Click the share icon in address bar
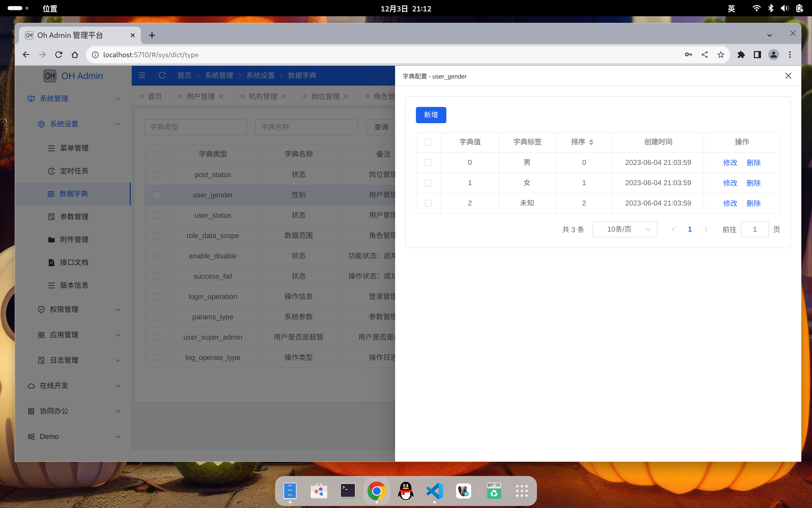Screen dimensions: 812x508 click(x=705, y=54)
